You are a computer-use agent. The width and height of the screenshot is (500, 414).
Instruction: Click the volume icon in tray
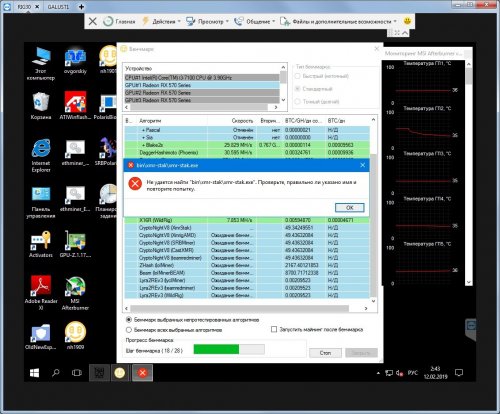click(x=399, y=373)
